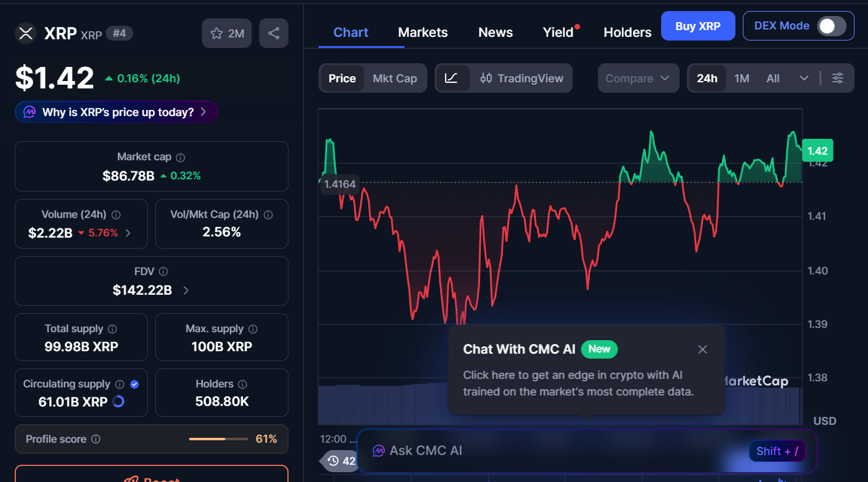The width and height of the screenshot is (868, 482).
Task: Switch to the Markets tab
Action: pos(423,32)
